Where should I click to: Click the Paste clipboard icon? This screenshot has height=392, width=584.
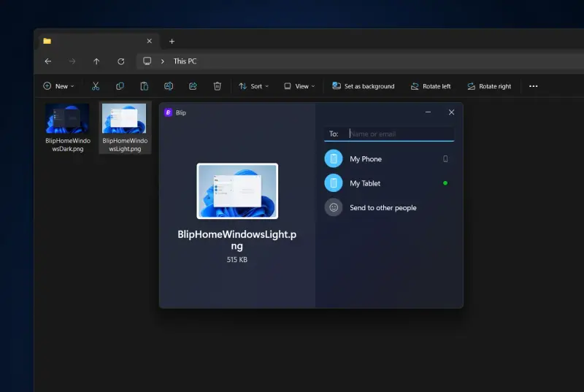145,86
